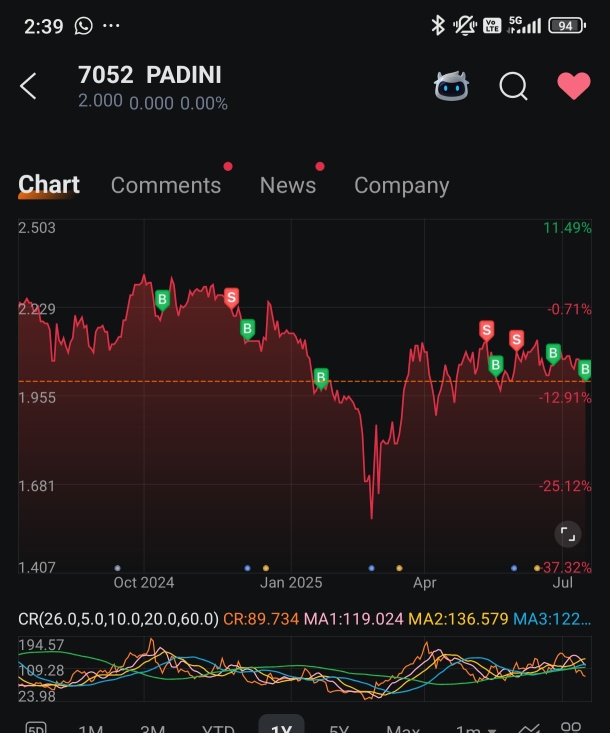Screen dimensions: 610x733
Task: Remove PADINI from favorites heart
Action: tap(574, 86)
